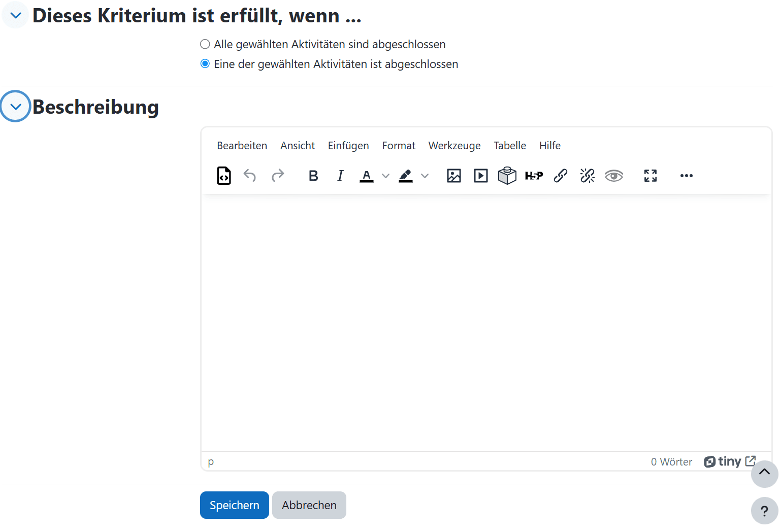Click the 'p' element path in status bar
Viewport: 780px width, 532px height.
tap(211, 462)
